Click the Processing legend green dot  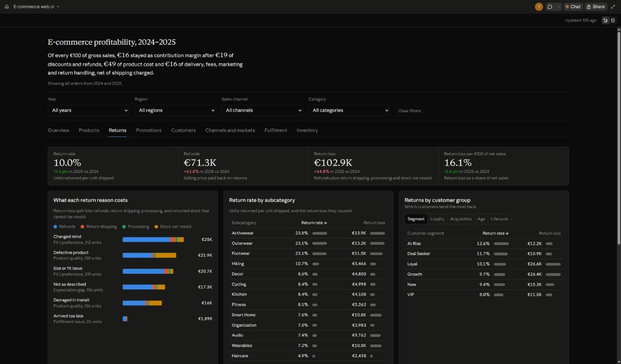coord(124,227)
